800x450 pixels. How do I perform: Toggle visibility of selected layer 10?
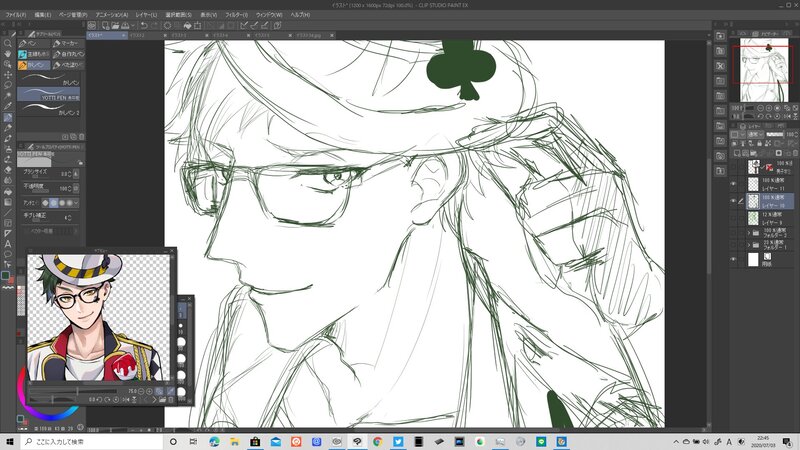pos(733,201)
